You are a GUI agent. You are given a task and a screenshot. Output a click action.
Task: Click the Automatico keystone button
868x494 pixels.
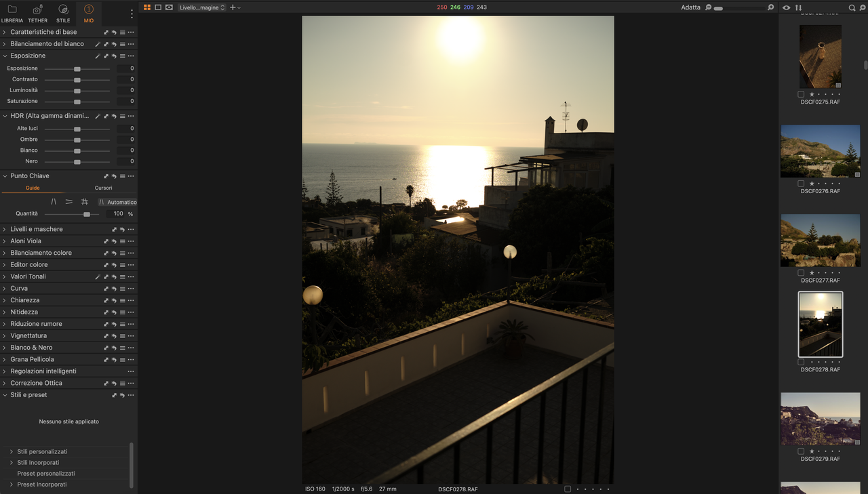pyautogui.click(x=117, y=202)
